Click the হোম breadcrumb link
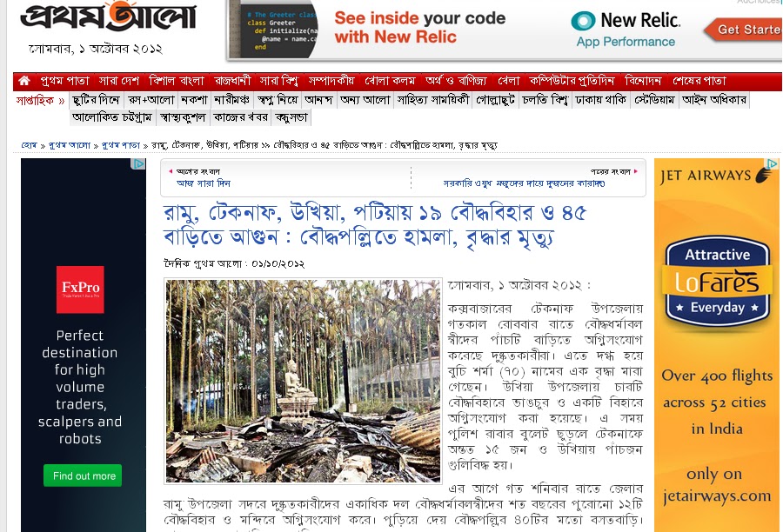Viewport: 783px width, 532px height. coord(29,145)
